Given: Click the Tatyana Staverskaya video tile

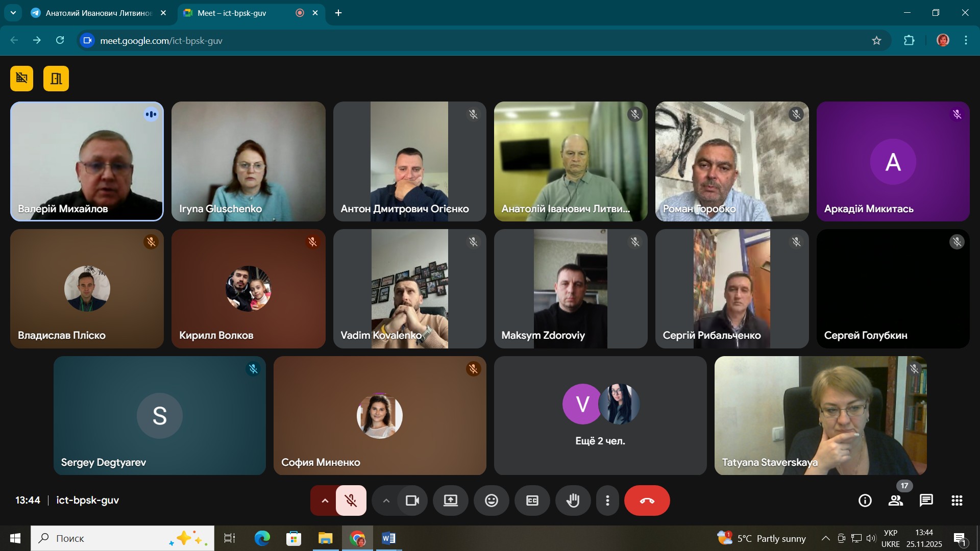Looking at the screenshot, I should tap(820, 415).
